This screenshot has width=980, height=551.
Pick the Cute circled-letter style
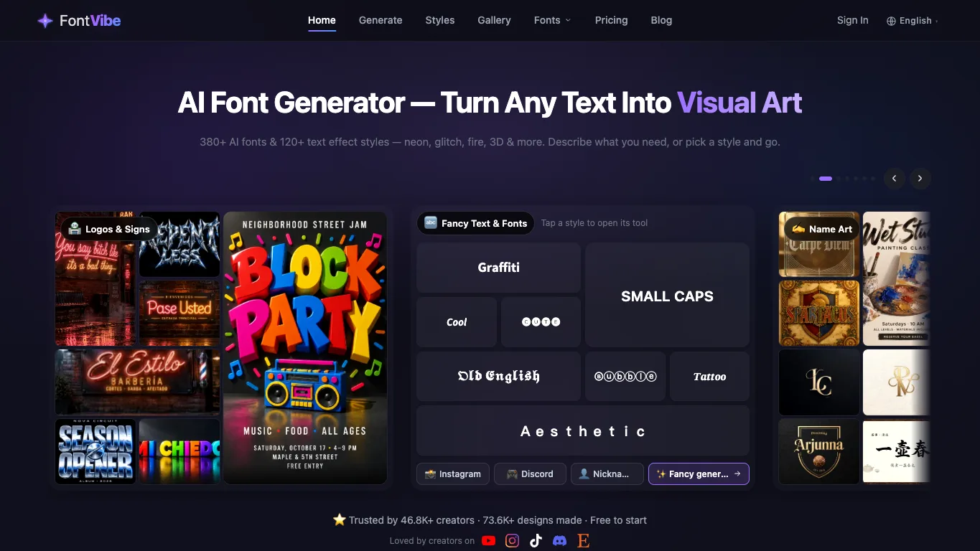point(541,322)
